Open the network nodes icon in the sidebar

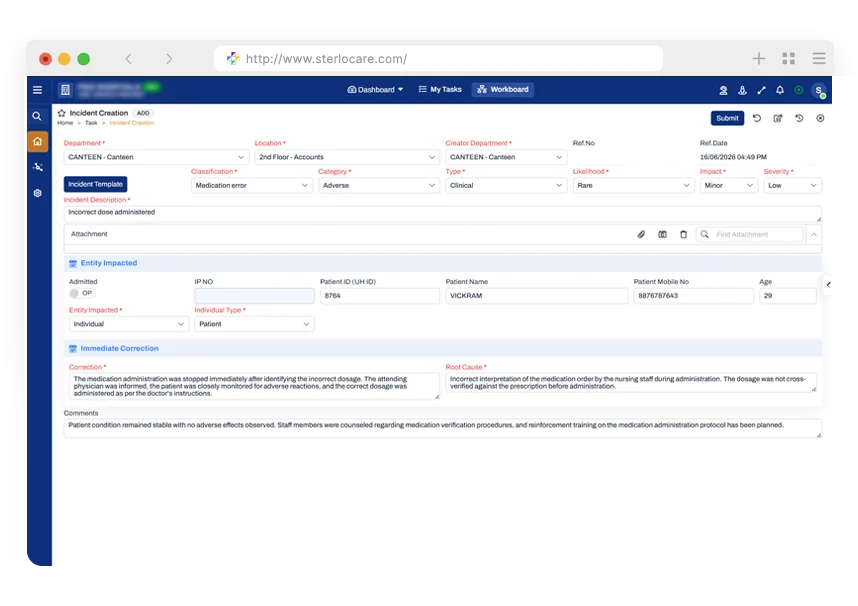point(38,167)
